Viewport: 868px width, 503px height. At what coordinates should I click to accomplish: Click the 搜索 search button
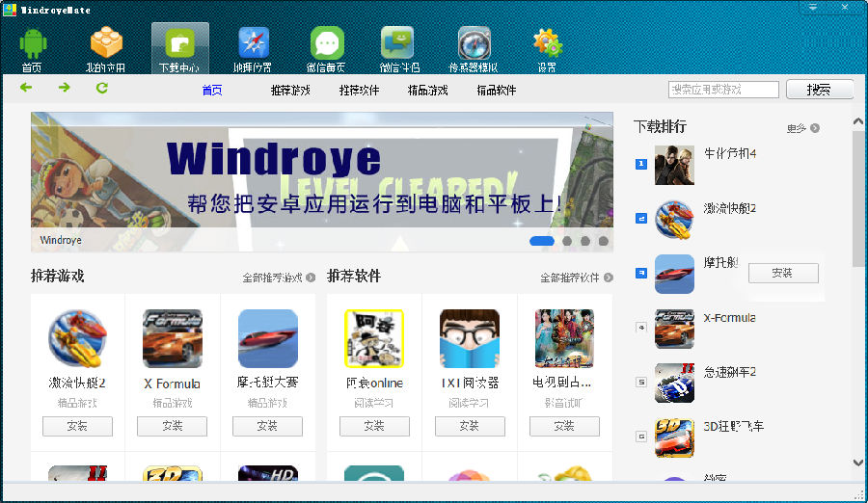click(820, 89)
